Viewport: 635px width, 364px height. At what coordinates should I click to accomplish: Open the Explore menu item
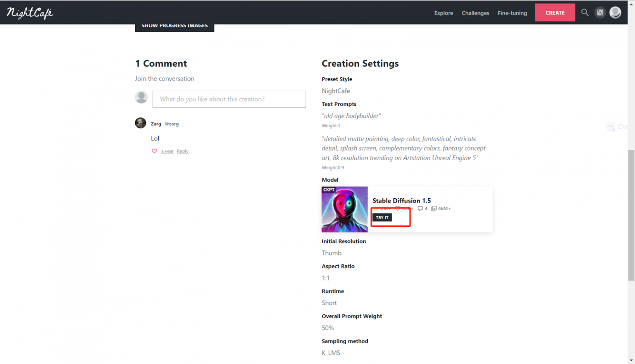tap(443, 13)
